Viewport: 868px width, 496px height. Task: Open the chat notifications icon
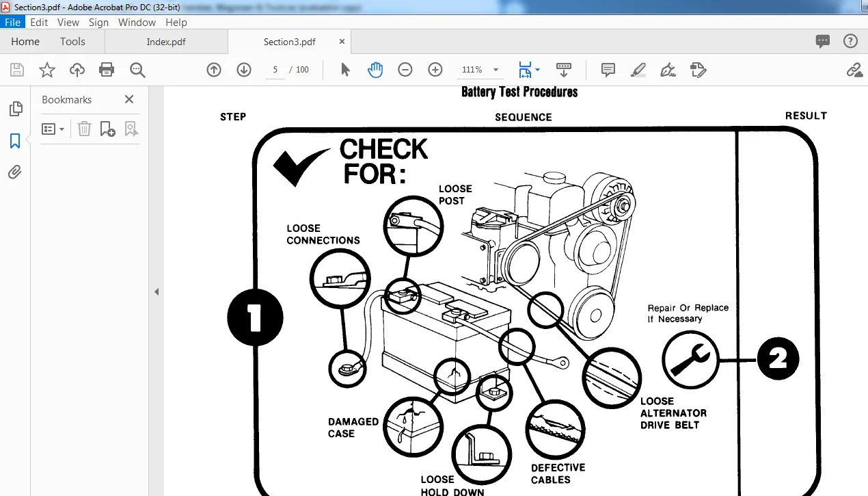click(823, 42)
